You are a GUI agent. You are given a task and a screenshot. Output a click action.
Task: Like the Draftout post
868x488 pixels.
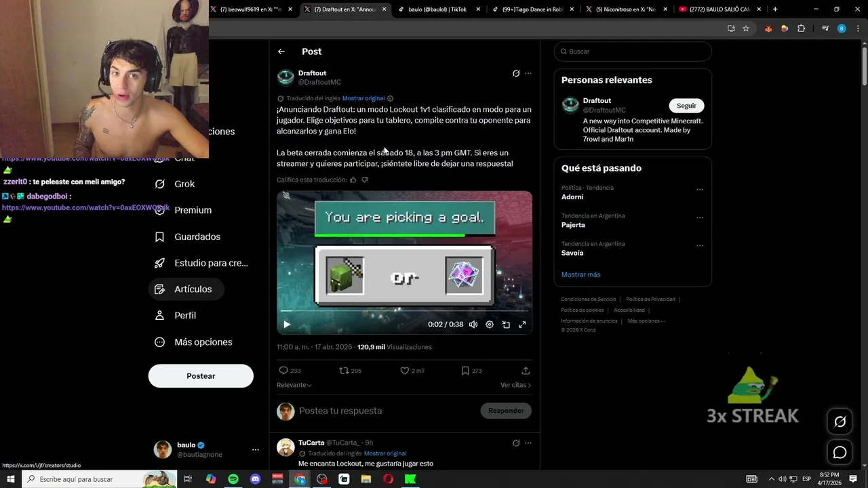tap(404, 371)
